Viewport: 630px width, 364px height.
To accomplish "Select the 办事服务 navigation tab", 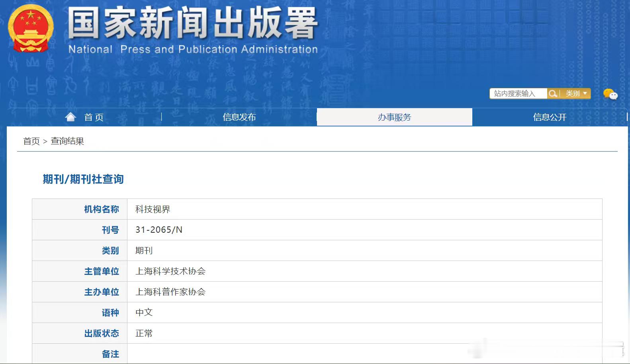I will click(x=395, y=117).
